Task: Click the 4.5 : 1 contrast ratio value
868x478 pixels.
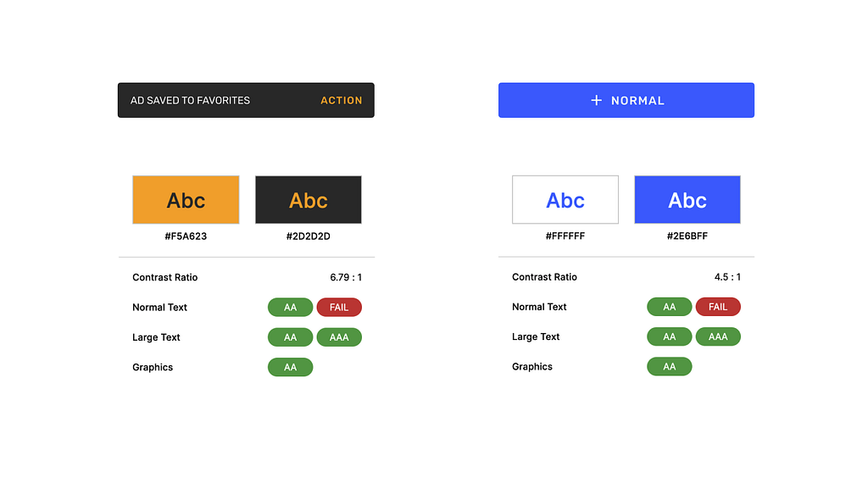Action: [727, 276]
